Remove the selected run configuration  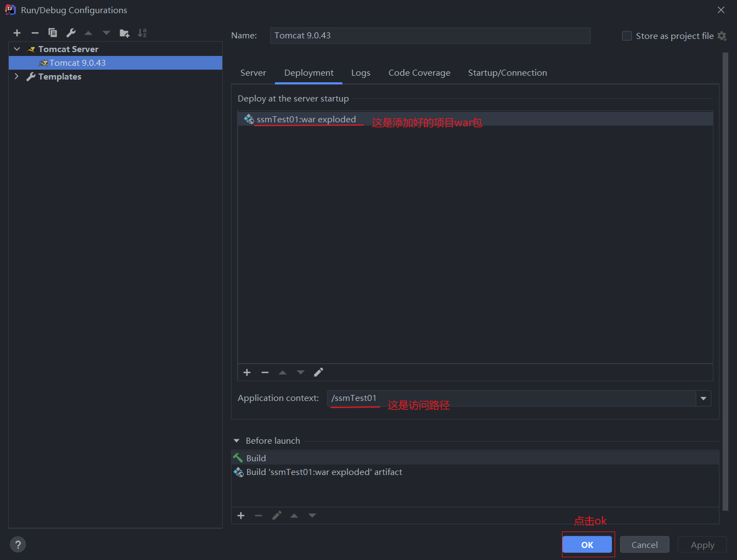pyautogui.click(x=35, y=33)
